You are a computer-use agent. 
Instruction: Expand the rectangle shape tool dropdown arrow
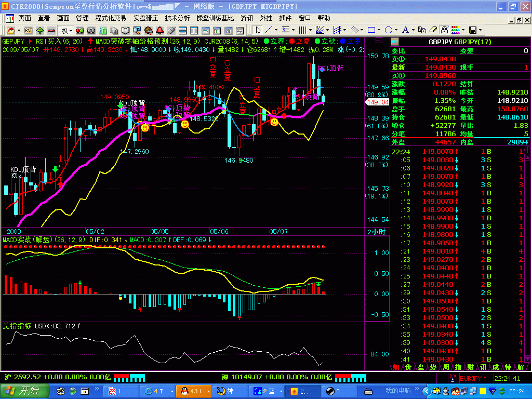click(x=379, y=30)
